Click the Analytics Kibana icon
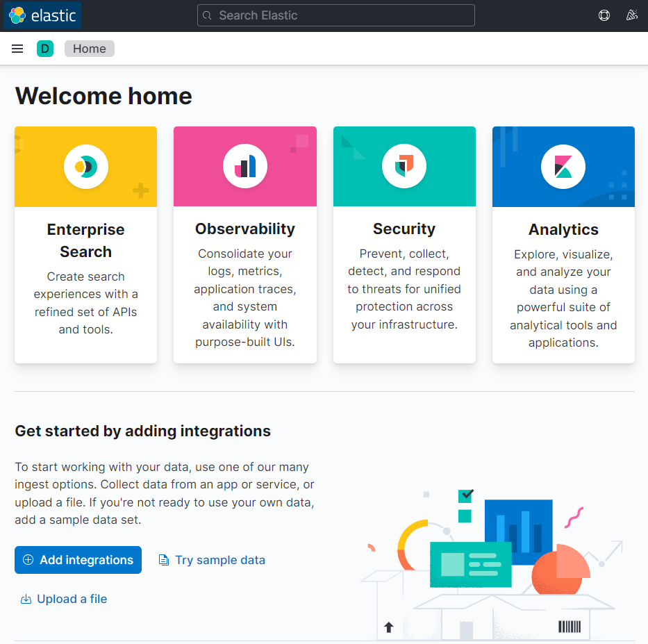Image resolution: width=648 pixels, height=644 pixels. point(563,167)
